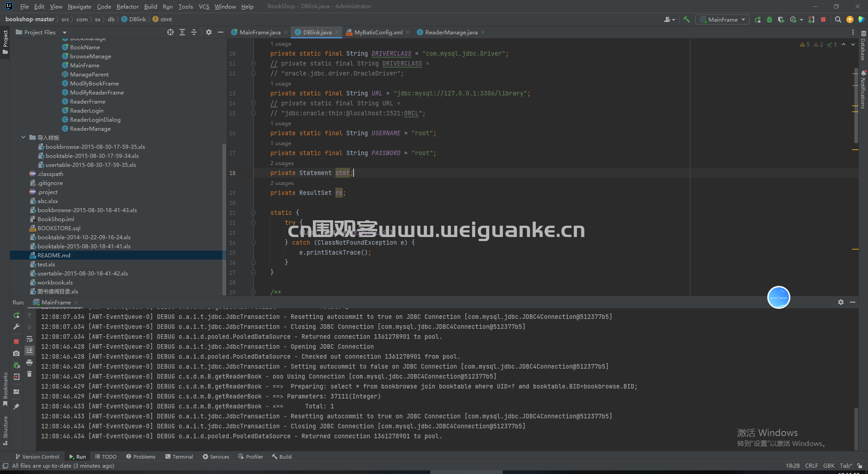Open Project panel gear options
The height and width of the screenshot is (474, 868).
click(x=208, y=32)
